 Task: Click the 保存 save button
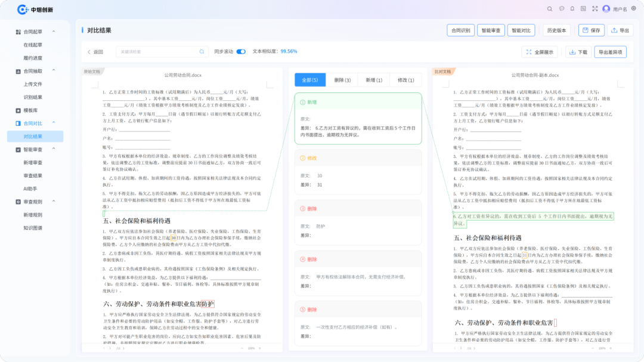tap(592, 30)
